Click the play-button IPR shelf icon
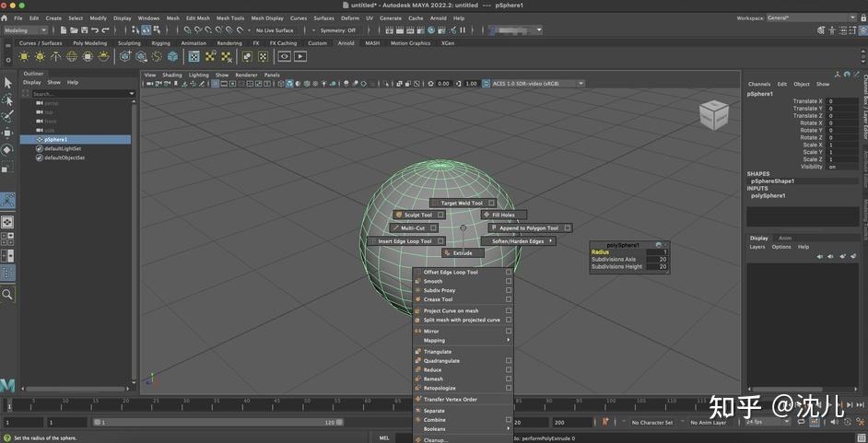The image size is (868, 443). 300,56
